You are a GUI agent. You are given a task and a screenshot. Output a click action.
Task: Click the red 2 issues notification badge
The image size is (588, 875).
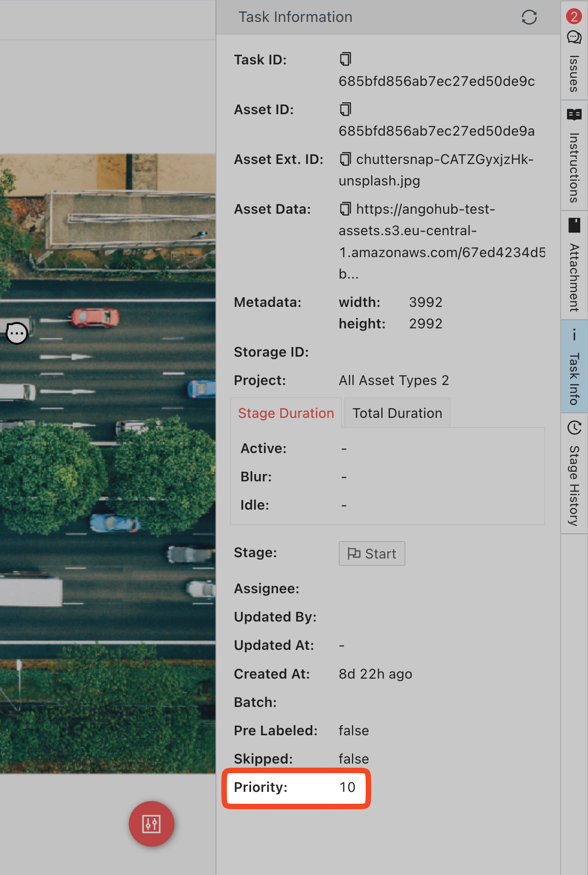(574, 16)
